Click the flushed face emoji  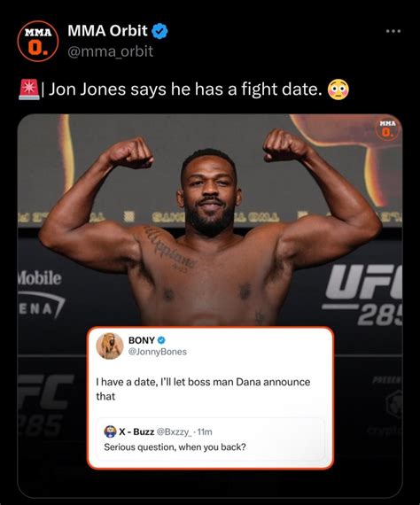[338, 90]
